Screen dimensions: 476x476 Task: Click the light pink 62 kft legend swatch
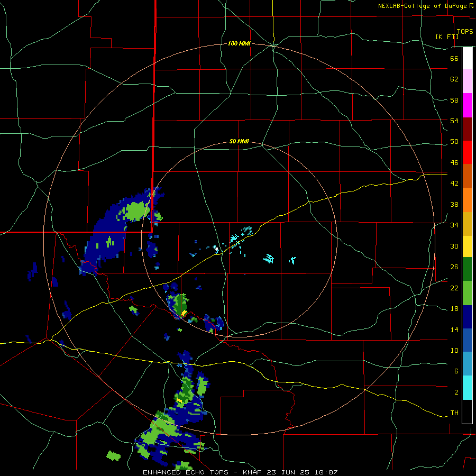(x=467, y=81)
